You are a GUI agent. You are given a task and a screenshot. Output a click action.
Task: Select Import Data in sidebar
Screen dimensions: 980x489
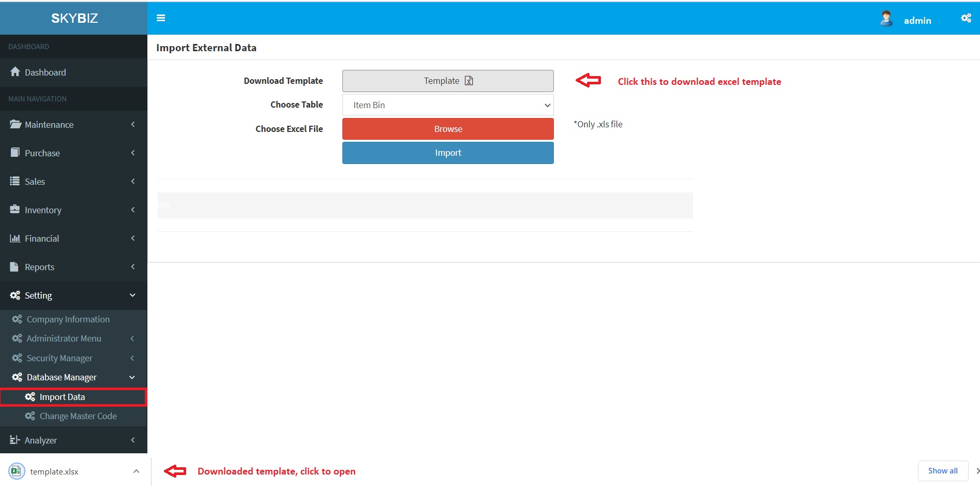point(62,397)
